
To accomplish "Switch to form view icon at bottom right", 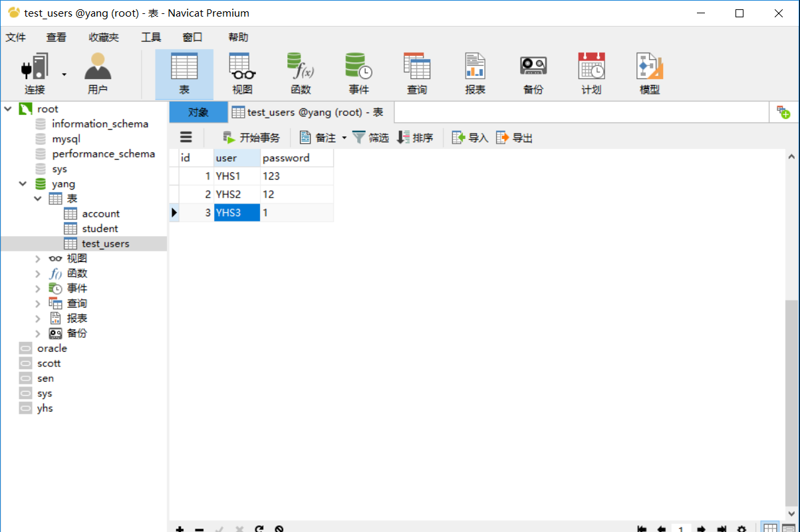I will [789, 528].
